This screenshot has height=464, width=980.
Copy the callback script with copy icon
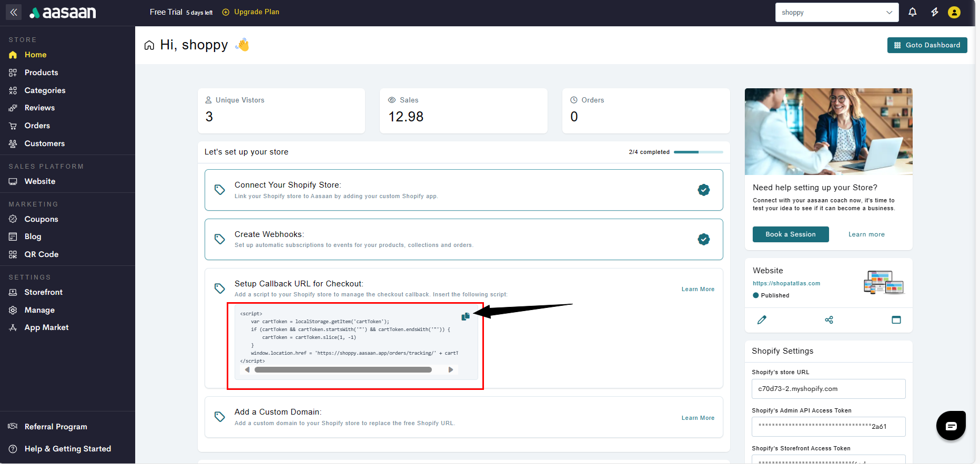tap(466, 316)
